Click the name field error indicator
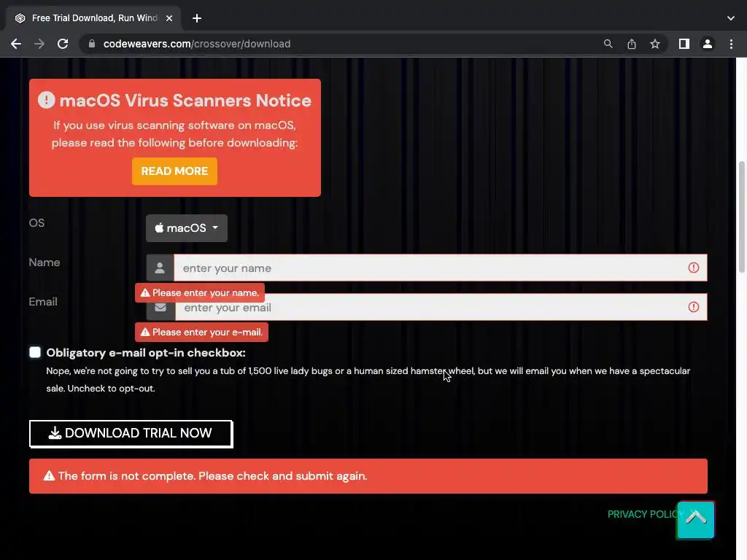747x560 pixels. click(x=694, y=268)
